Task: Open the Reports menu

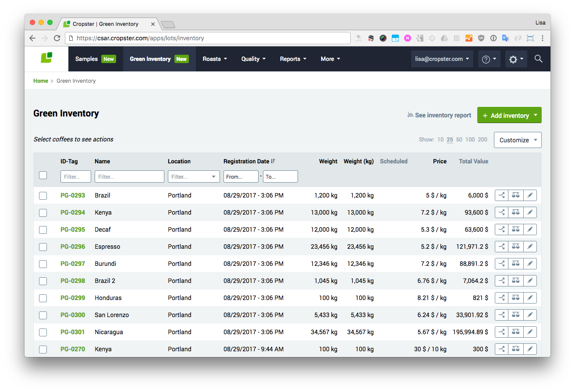Action: [x=293, y=59]
